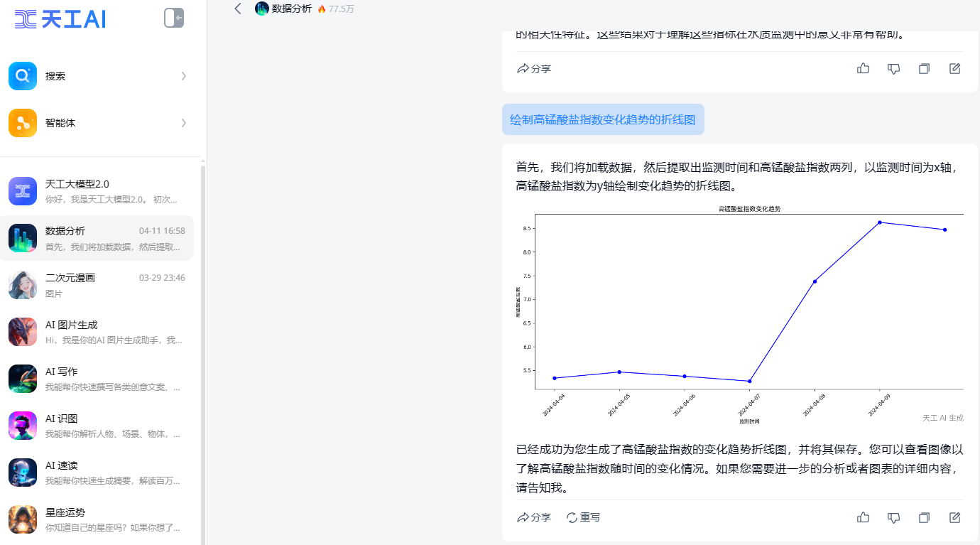The width and height of the screenshot is (980, 545).
Task: Share the upper response via 分享
Action: point(534,69)
